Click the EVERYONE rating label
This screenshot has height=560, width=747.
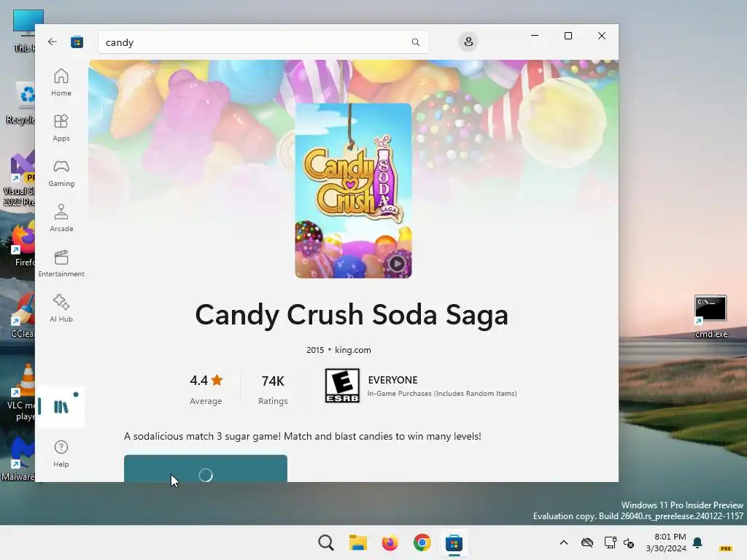[x=392, y=380]
